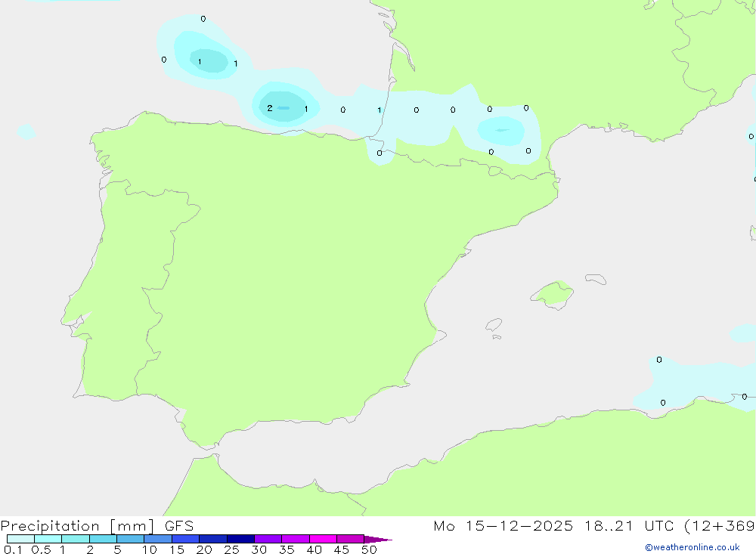This screenshot has height=554, width=756.
Task: Select the "10" legend scale label
Action: (150, 549)
